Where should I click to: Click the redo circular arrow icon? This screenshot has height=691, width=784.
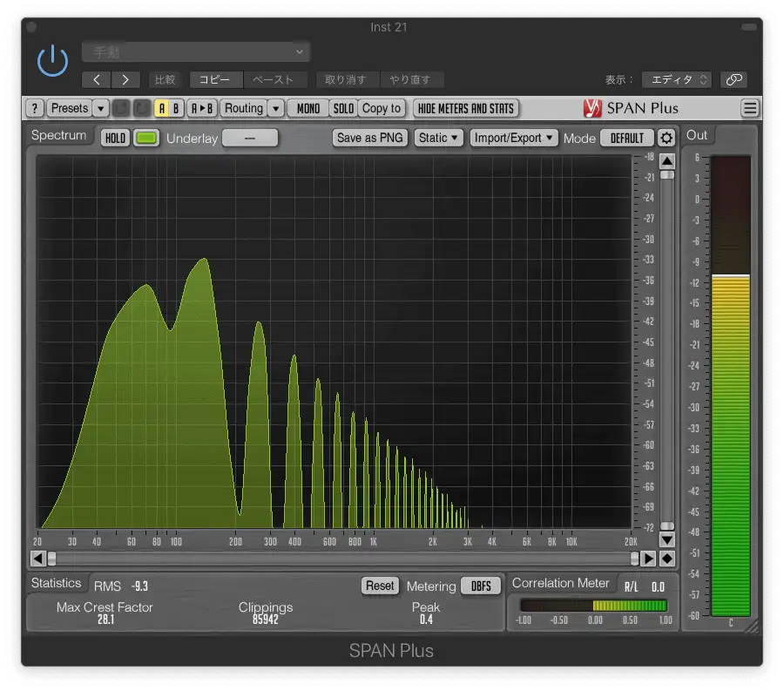pyautogui.click(x=142, y=108)
